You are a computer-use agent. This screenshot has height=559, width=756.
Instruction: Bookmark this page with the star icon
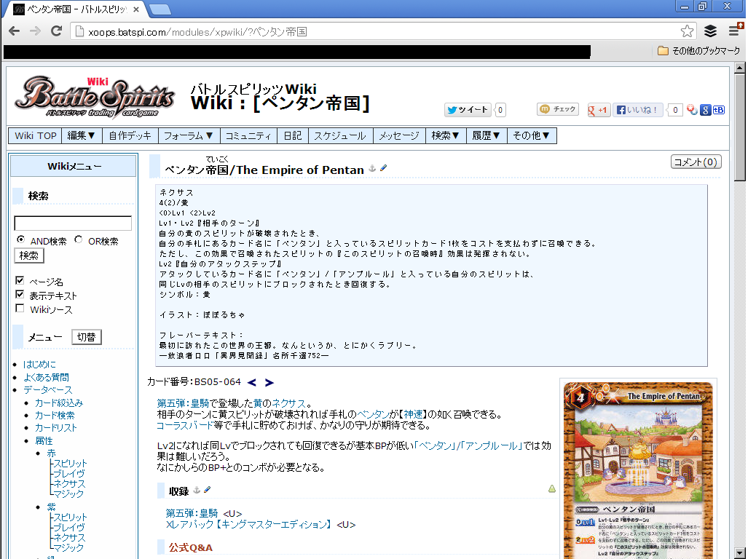pyautogui.click(x=687, y=31)
